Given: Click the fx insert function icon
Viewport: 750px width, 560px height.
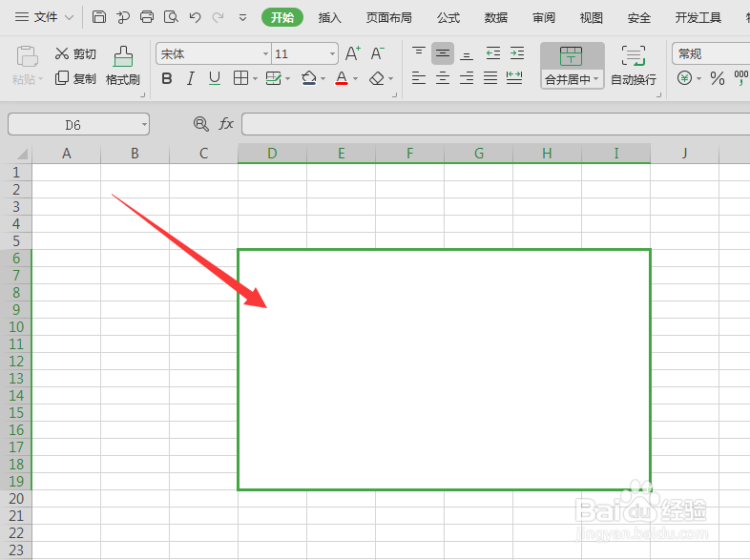Looking at the screenshot, I should 226,124.
